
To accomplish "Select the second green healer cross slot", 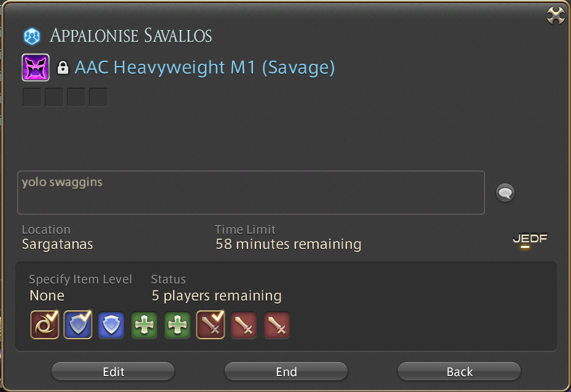I will coord(177,325).
